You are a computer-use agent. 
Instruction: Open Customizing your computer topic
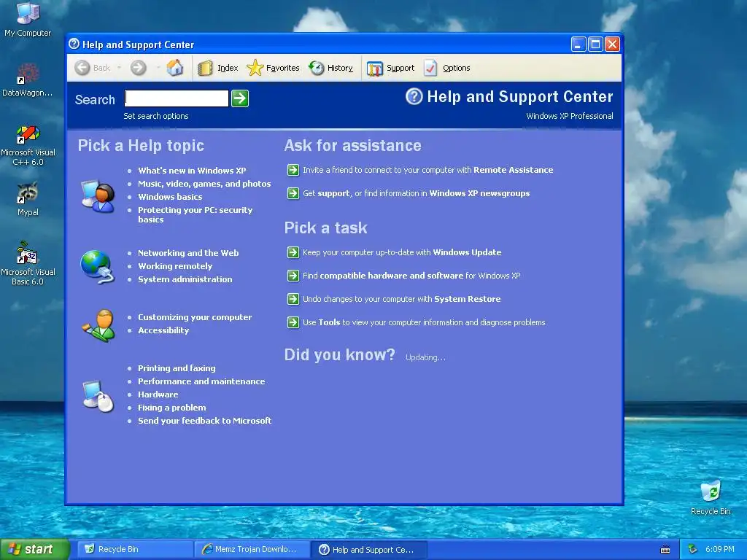pos(195,317)
